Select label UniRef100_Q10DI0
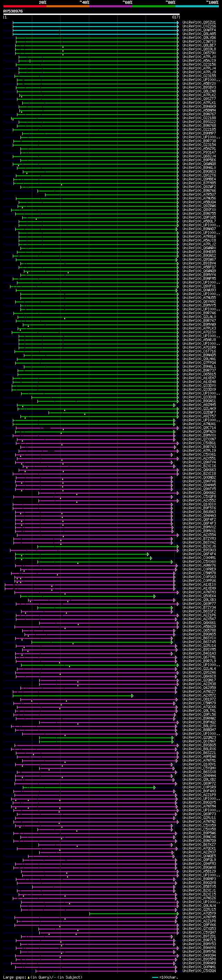222x980 pixels. 199,504
